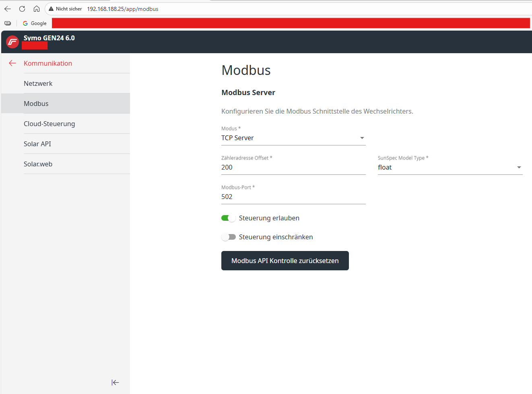Open the Kommunikation menu header
The image size is (532, 394).
point(48,63)
